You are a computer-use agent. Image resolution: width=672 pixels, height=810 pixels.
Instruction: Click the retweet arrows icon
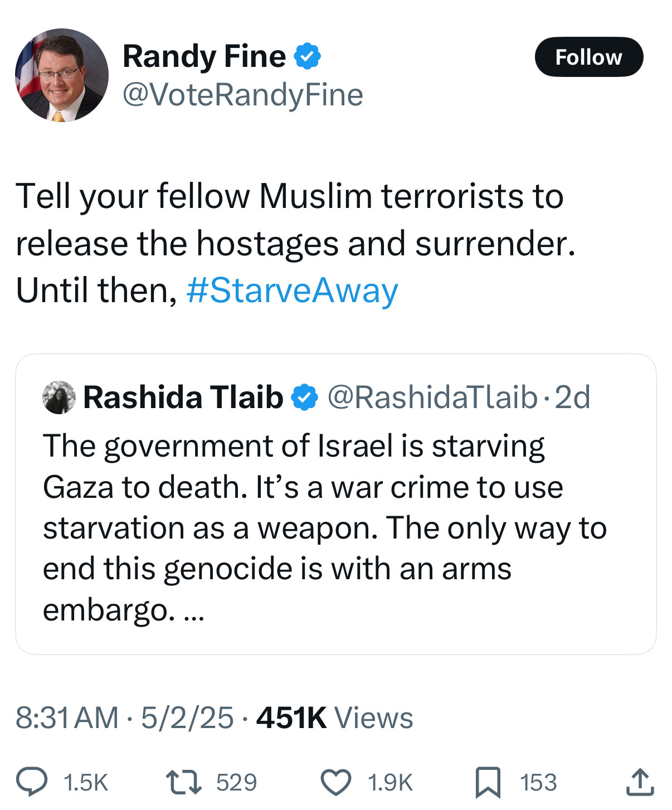click(184, 782)
